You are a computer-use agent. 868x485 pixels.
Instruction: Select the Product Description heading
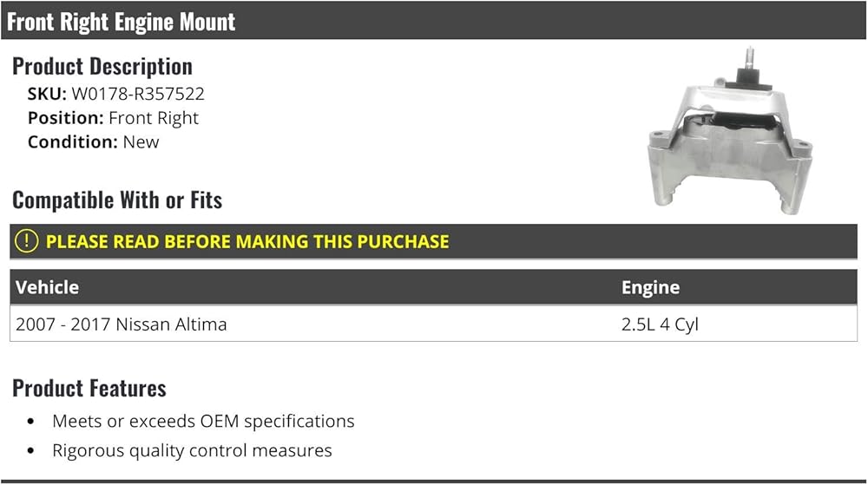tap(102, 66)
